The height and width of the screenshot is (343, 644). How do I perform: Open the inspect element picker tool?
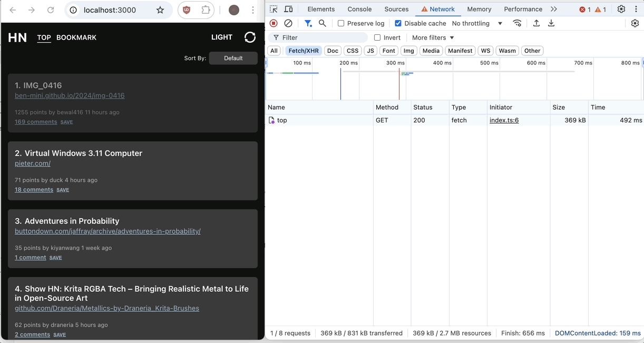tap(274, 9)
